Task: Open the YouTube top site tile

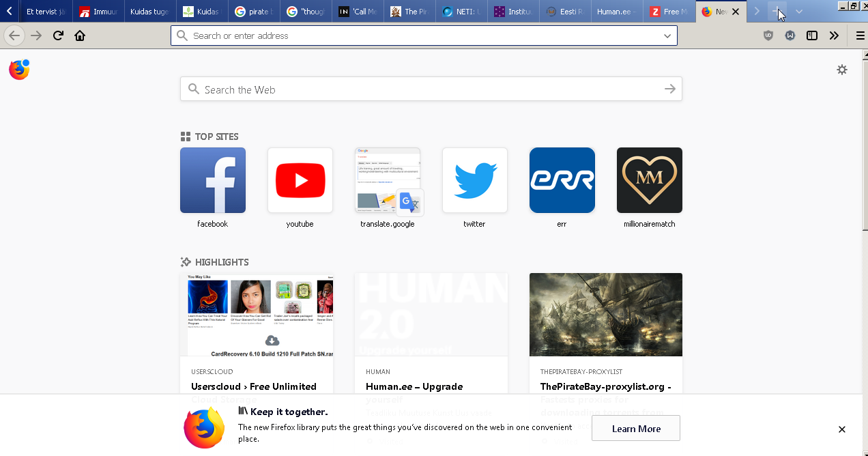Action: (x=300, y=180)
